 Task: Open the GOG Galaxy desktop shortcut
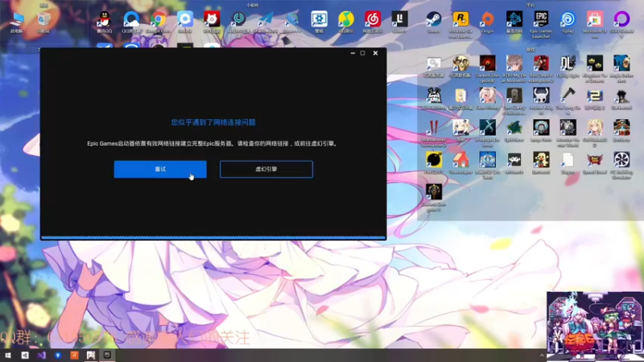pyautogui.click(x=621, y=25)
